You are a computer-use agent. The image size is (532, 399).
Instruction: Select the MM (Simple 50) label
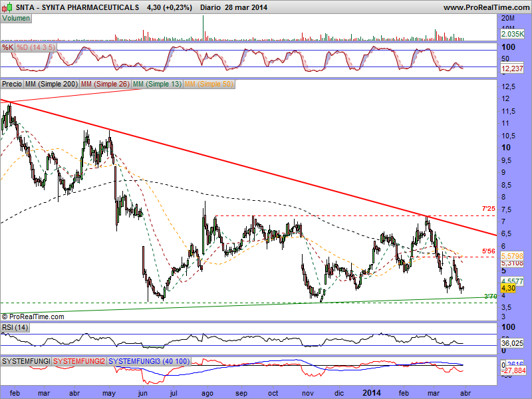(209, 84)
